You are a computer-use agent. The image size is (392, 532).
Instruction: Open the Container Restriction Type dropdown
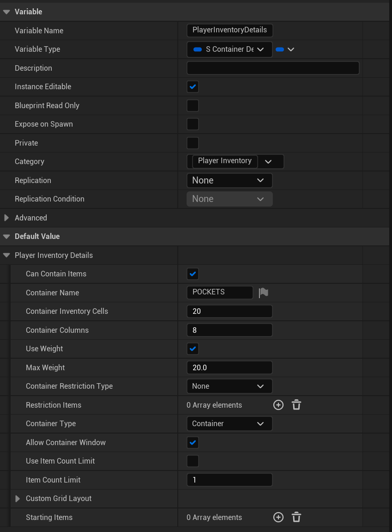click(229, 386)
